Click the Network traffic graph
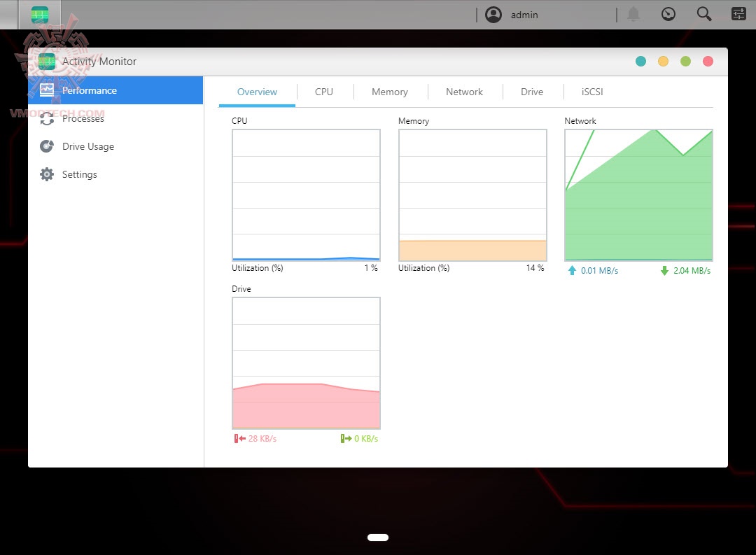This screenshot has height=555, width=756. [x=639, y=195]
